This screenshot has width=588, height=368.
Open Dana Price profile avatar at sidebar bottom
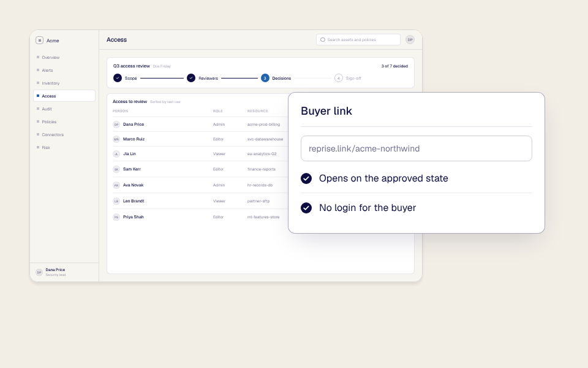(39, 272)
